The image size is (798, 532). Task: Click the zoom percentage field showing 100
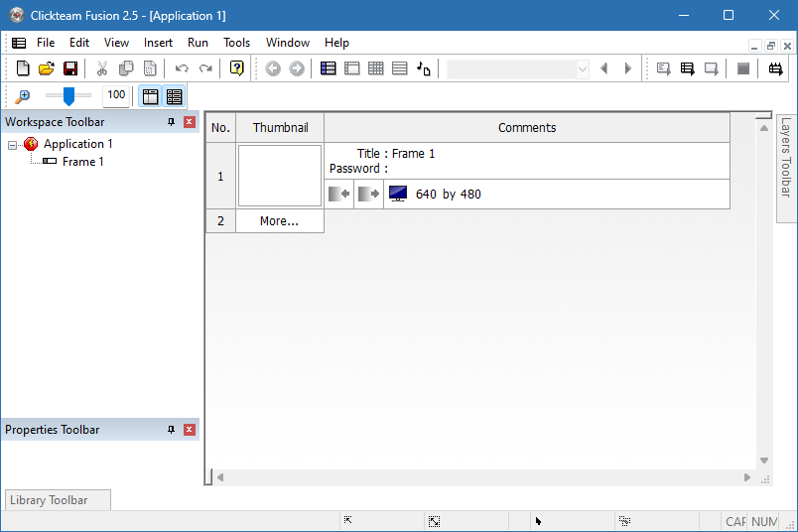tap(116, 95)
